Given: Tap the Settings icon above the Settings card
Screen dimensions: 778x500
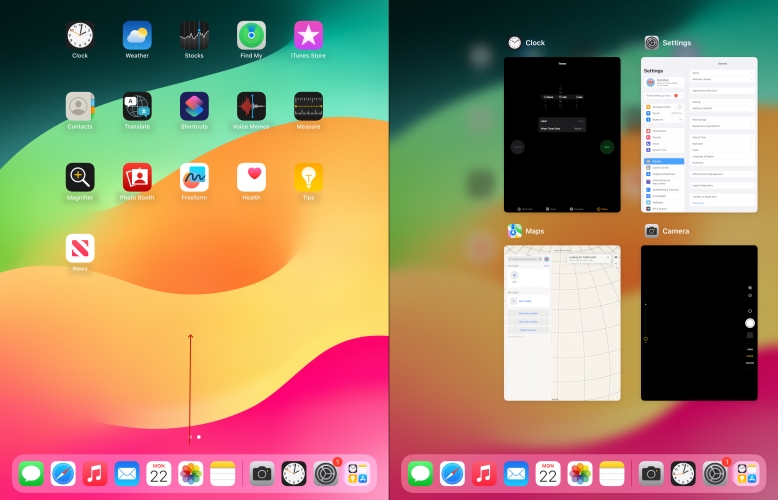Looking at the screenshot, I should click(651, 43).
